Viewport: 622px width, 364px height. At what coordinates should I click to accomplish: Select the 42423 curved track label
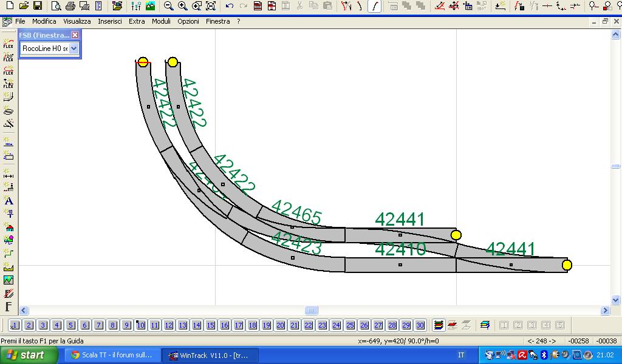[x=296, y=243]
